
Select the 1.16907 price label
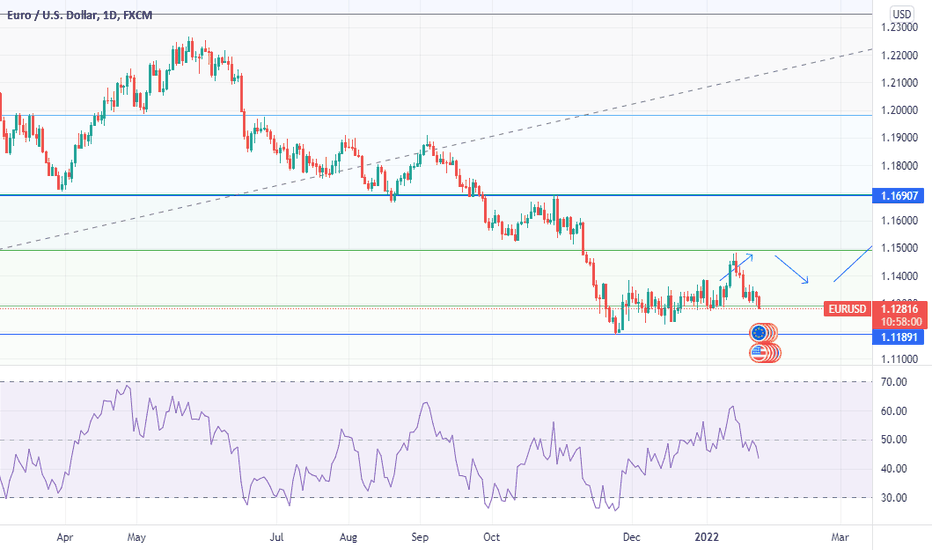coord(898,195)
